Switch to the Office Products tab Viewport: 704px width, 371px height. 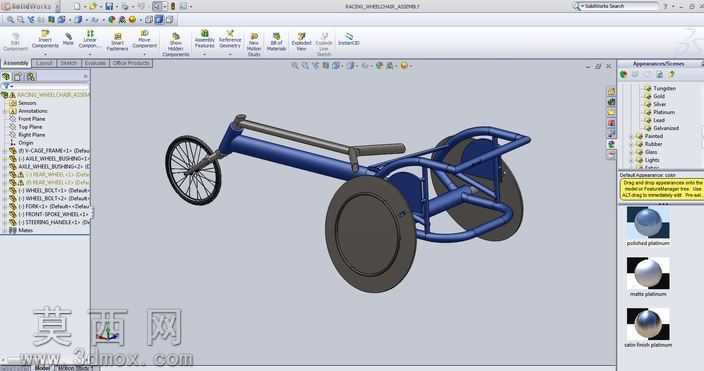pyautogui.click(x=131, y=63)
